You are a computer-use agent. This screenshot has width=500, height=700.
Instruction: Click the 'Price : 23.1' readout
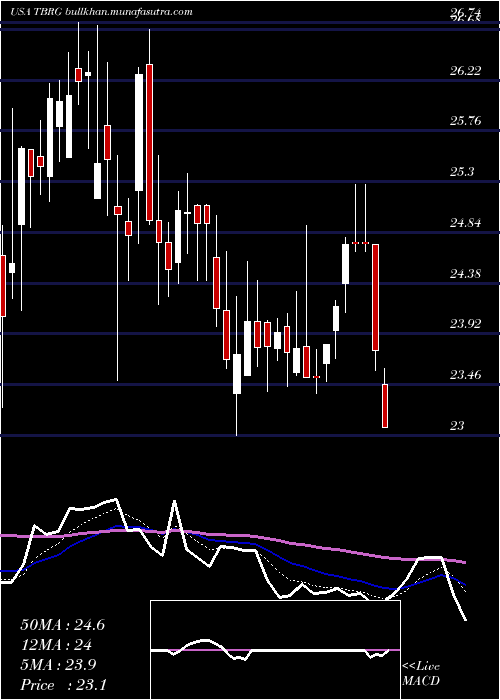pos(63,685)
